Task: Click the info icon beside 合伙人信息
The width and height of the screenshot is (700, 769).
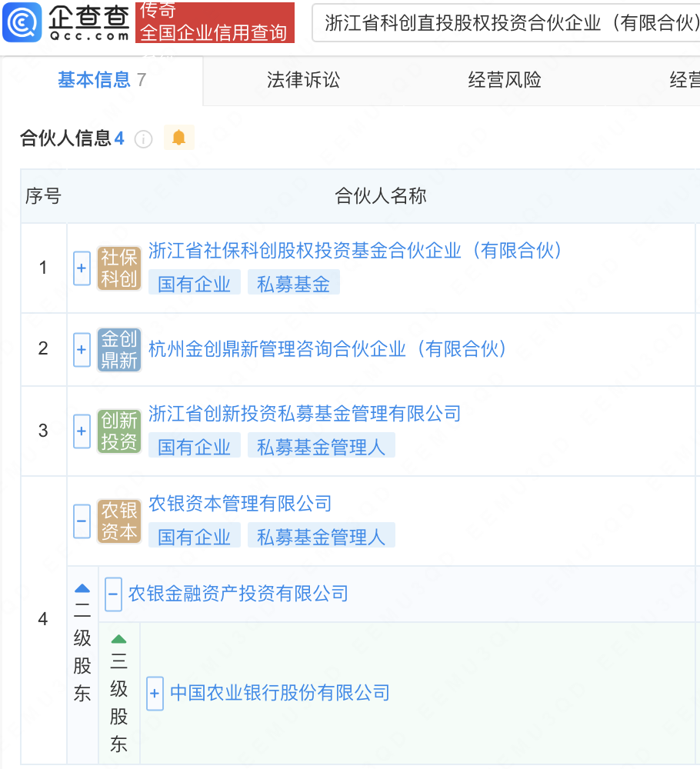Action: click(x=144, y=138)
